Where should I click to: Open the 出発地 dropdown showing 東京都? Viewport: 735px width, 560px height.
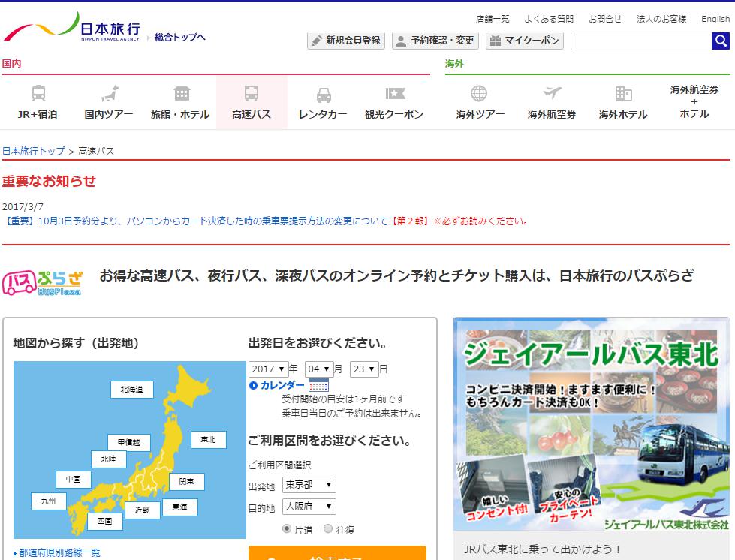pos(309,484)
